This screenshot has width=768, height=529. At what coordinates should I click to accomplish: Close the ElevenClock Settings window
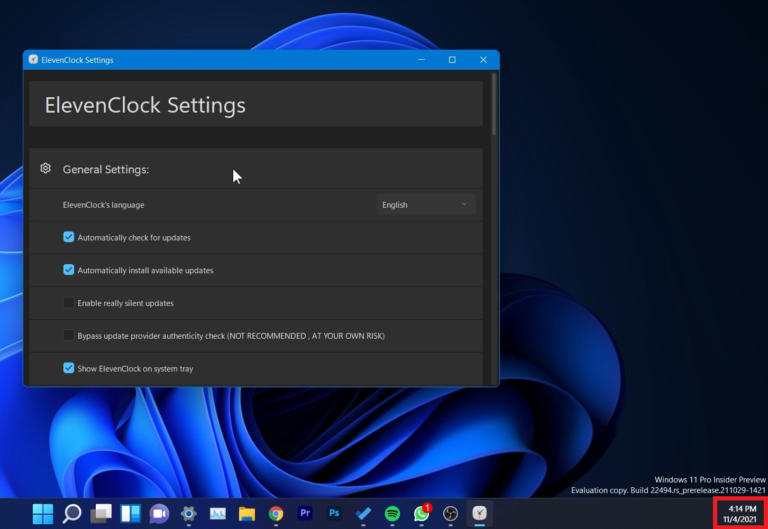[x=483, y=60]
